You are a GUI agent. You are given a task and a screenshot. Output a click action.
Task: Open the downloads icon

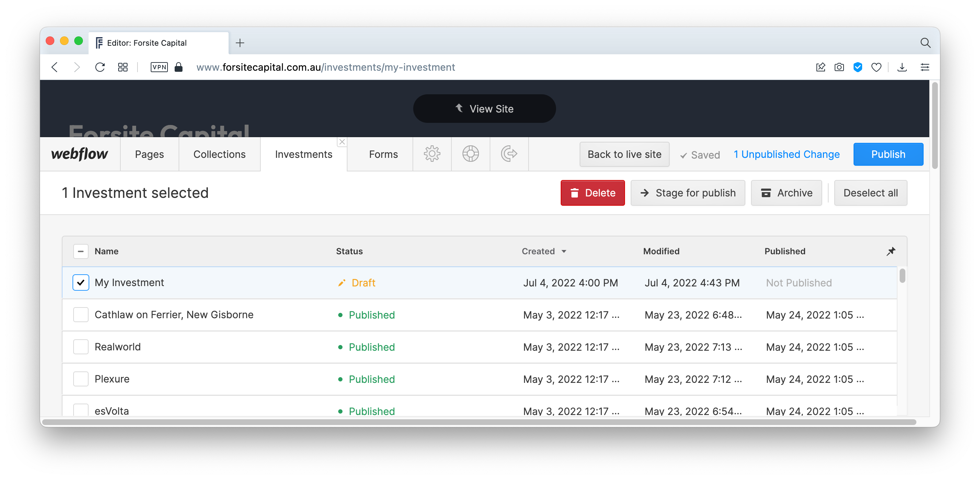tap(902, 67)
